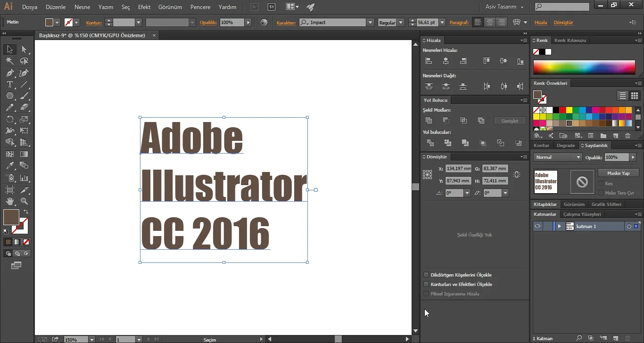
Task: Select the Selection tool arrow
Action: (x=10, y=49)
